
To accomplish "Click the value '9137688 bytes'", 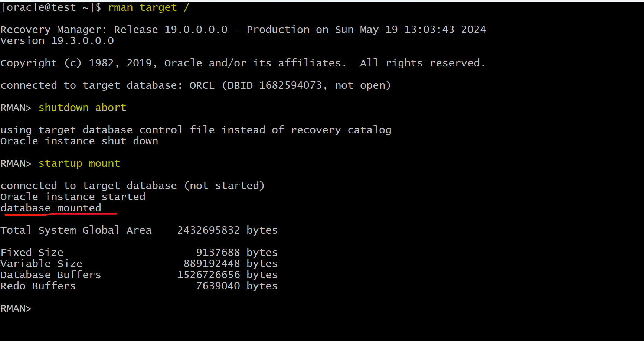I will click(x=237, y=253).
